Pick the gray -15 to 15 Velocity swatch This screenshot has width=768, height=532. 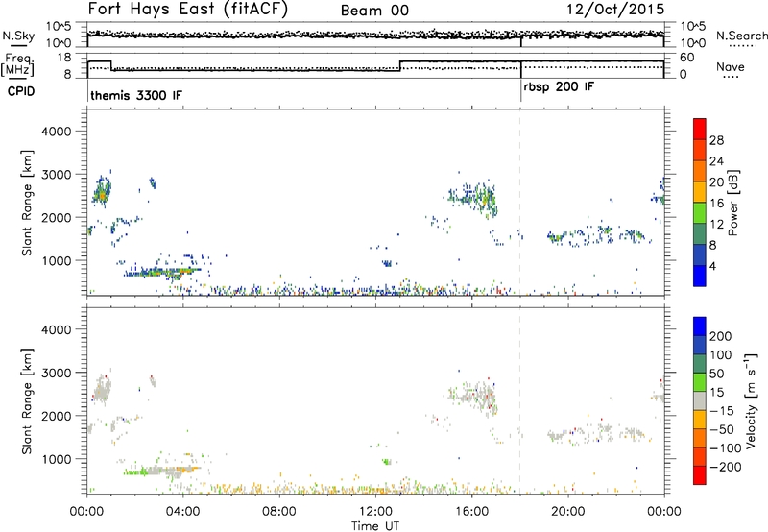(x=700, y=400)
